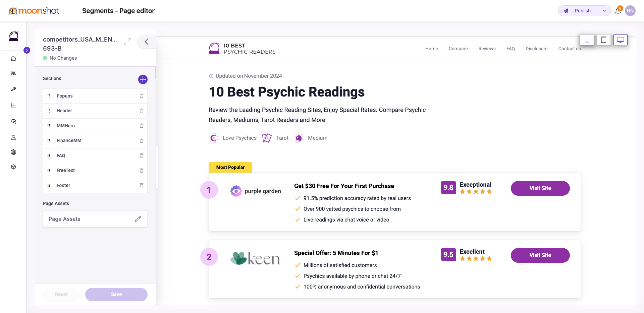Open the flask experiments icon
The height and width of the screenshot is (313, 644).
pyautogui.click(x=13, y=137)
